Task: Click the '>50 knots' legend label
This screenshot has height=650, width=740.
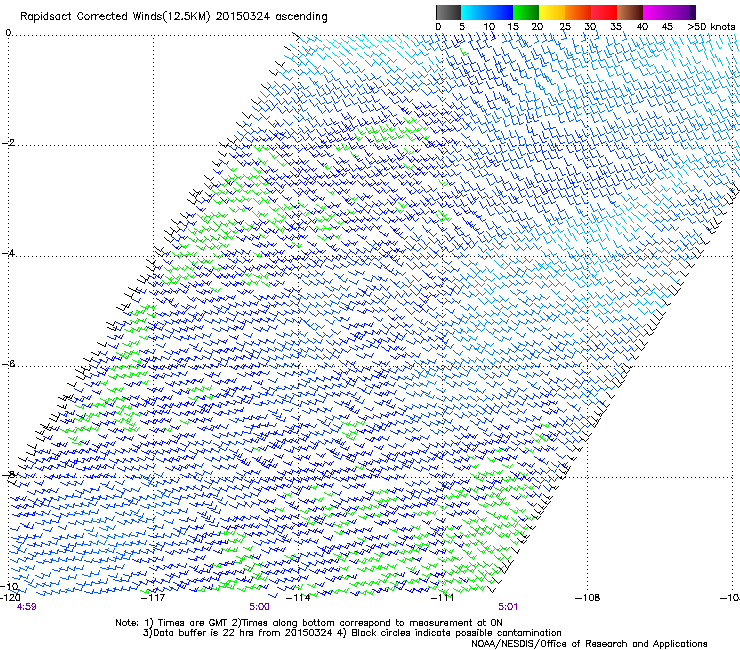Action: coord(711,27)
